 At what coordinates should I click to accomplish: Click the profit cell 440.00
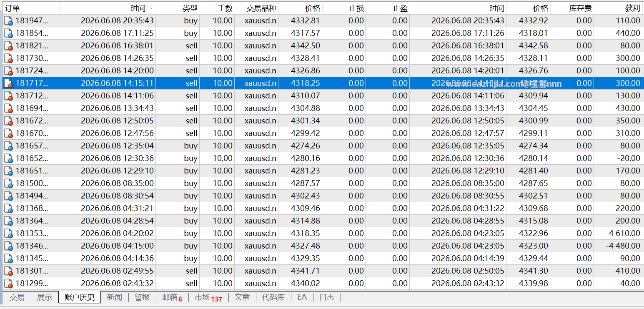tap(628, 33)
